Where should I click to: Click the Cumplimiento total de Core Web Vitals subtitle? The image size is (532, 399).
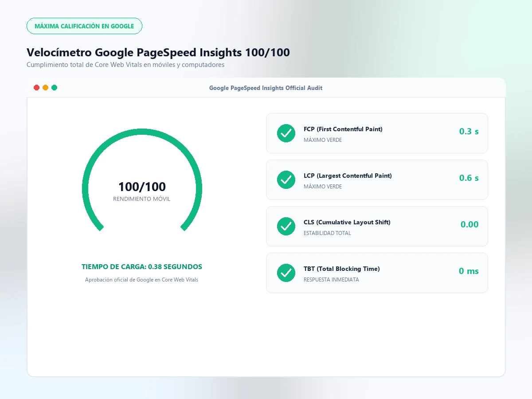click(125, 65)
